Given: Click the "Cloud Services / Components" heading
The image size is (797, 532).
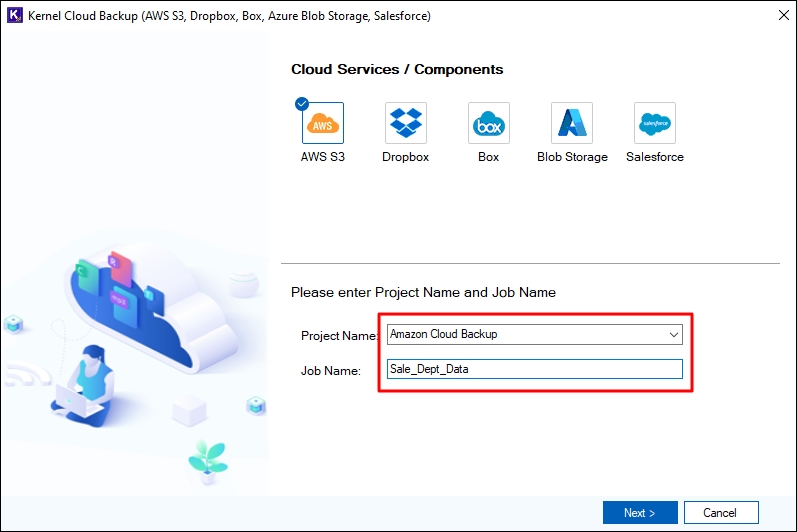Looking at the screenshot, I should coord(397,69).
